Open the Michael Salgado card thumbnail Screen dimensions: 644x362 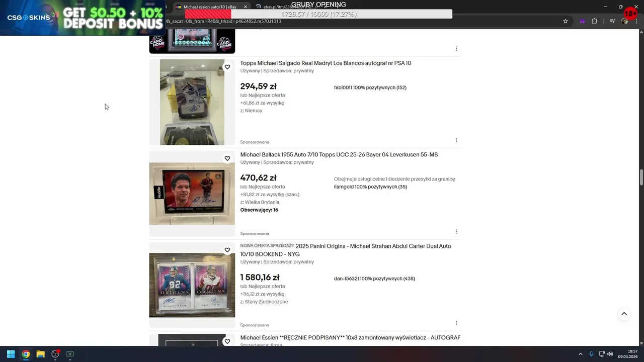(x=192, y=102)
